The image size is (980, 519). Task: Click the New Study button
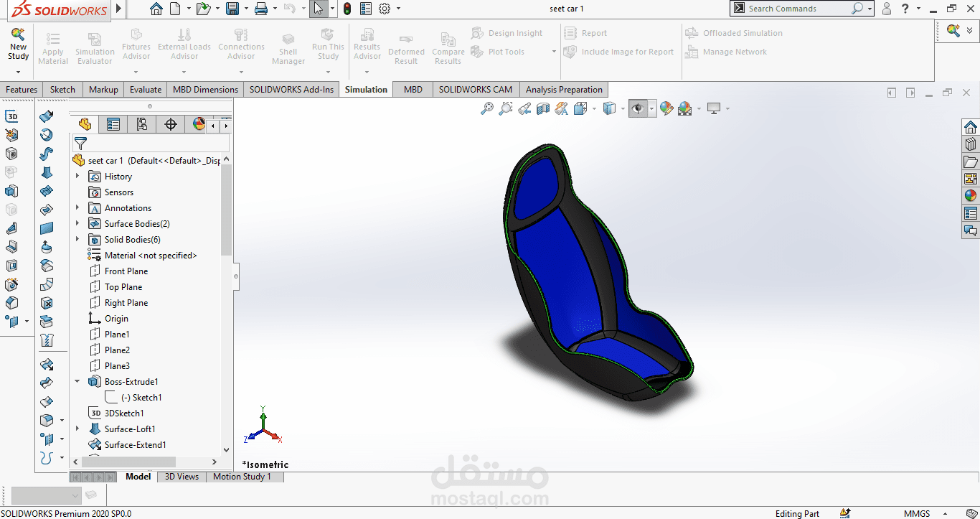click(x=18, y=43)
